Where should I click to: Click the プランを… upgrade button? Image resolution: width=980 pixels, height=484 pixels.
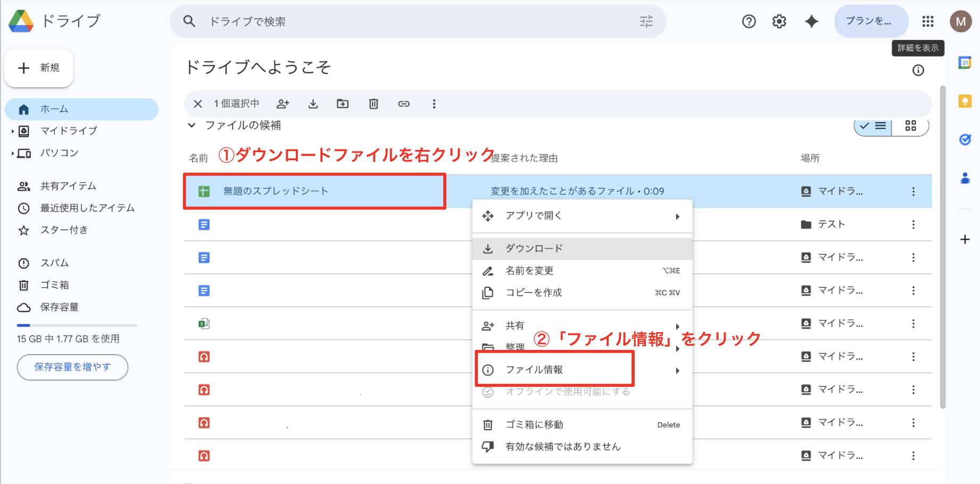coord(871,21)
